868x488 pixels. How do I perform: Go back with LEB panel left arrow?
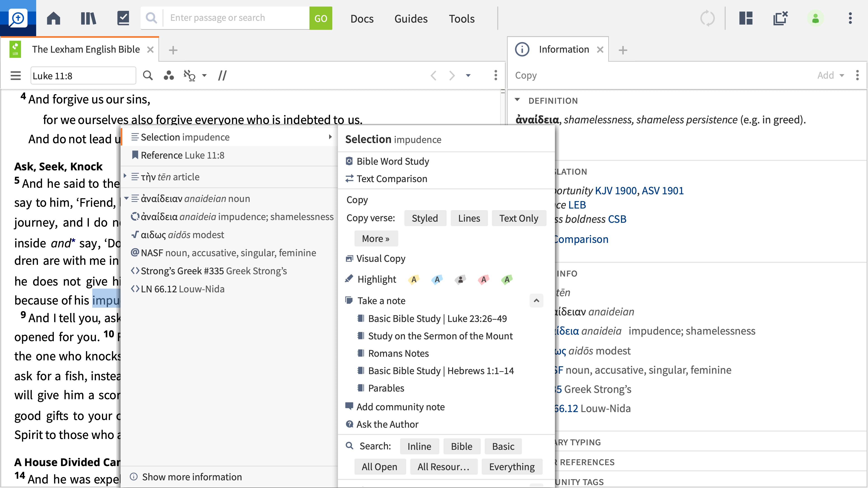(434, 75)
